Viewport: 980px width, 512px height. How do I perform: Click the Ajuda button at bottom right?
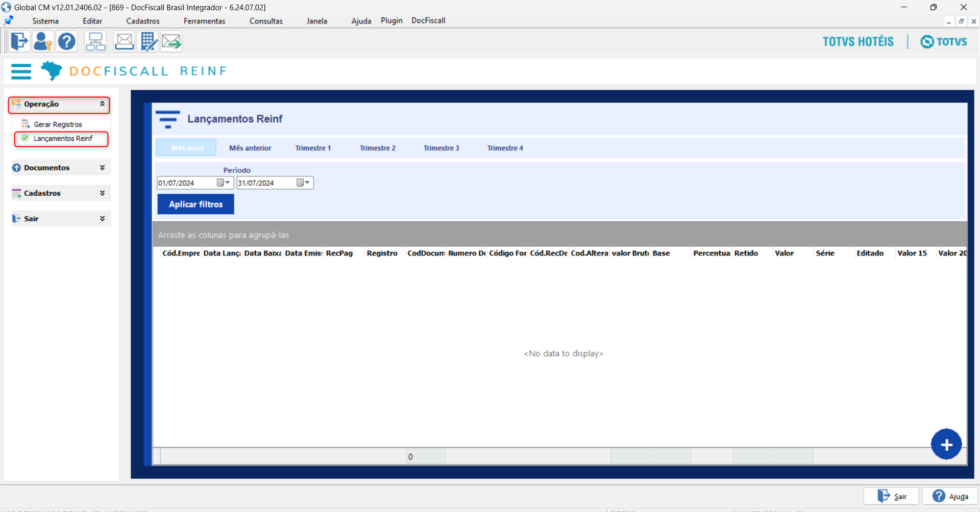point(950,496)
